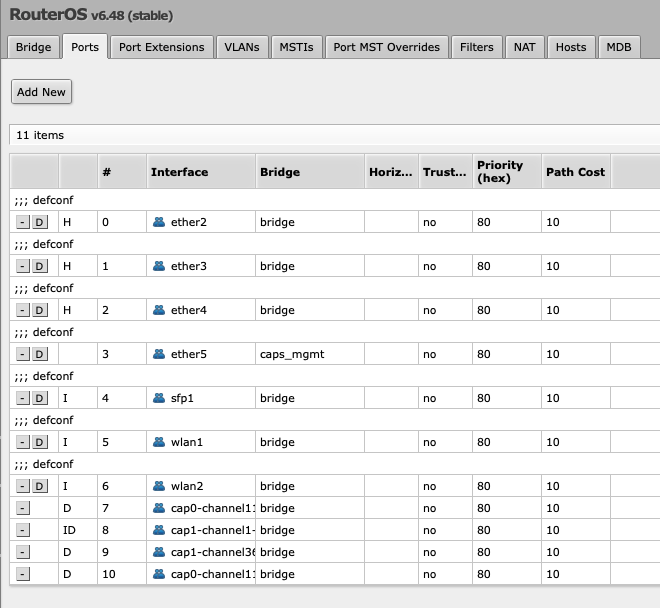This screenshot has height=608, width=660.
Task: Click the ID flag in row 8
Action: pos(69,530)
